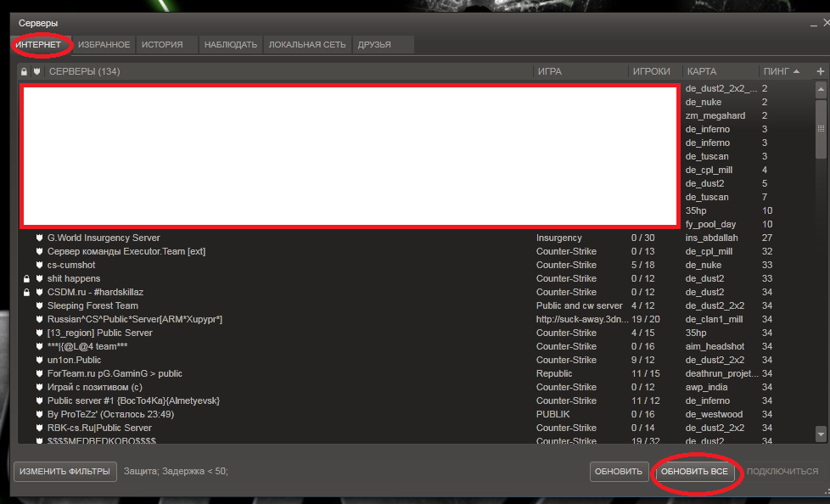The height and width of the screenshot is (504, 830).
Task: Click ИЗМЕНИТЬ ФИЛЬТРЫ button
Action: point(64,471)
